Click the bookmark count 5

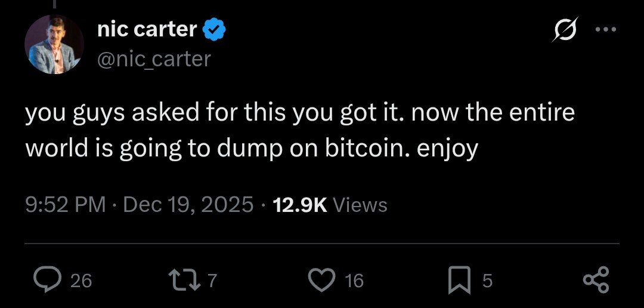click(487, 281)
